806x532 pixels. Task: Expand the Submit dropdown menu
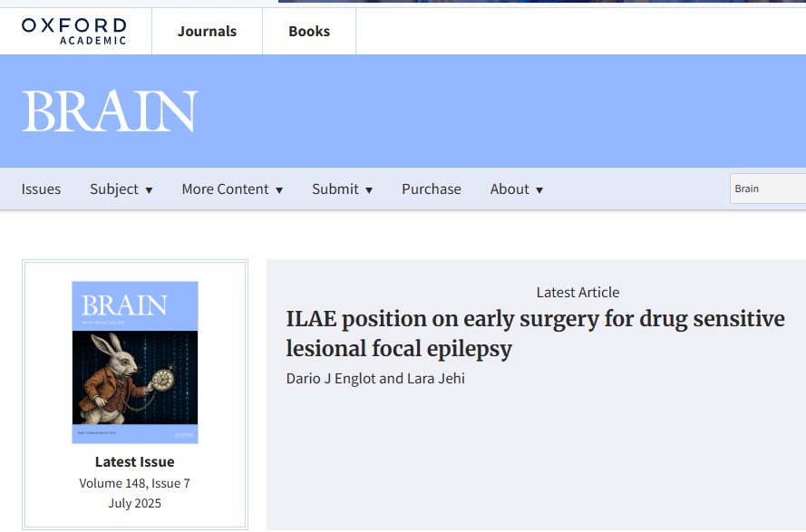point(343,189)
